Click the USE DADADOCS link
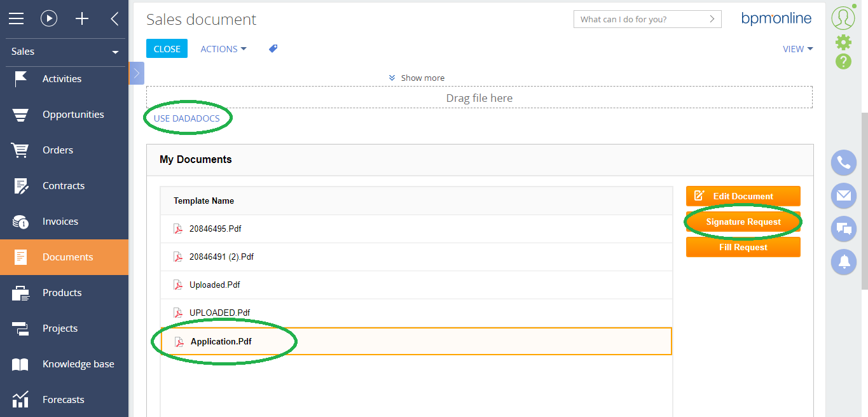 tap(187, 118)
